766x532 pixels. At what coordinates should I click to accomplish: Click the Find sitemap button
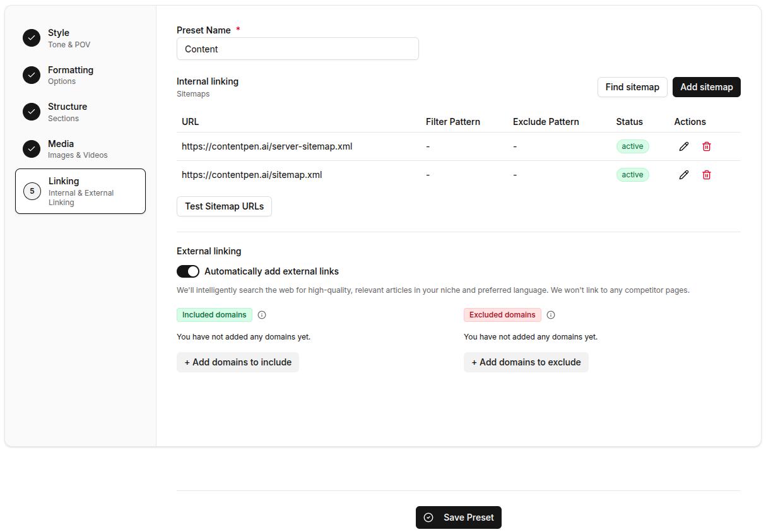pyautogui.click(x=632, y=87)
